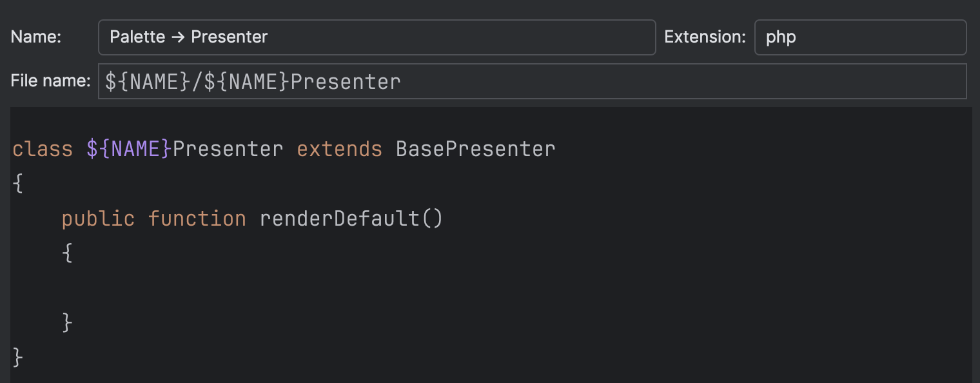Click the 'extends' keyword in the template
Viewport: 980px width, 383px height.
338,148
